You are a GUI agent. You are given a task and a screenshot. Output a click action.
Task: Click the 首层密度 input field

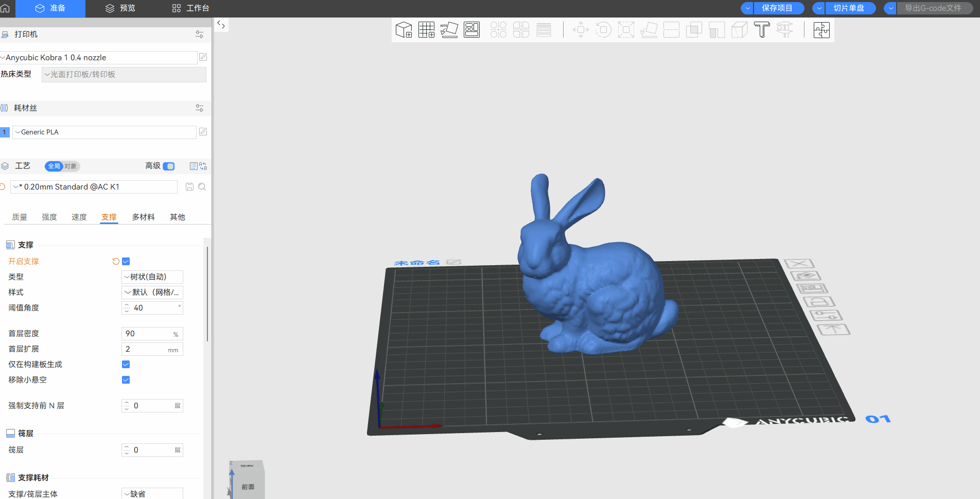tap(152, 334)
